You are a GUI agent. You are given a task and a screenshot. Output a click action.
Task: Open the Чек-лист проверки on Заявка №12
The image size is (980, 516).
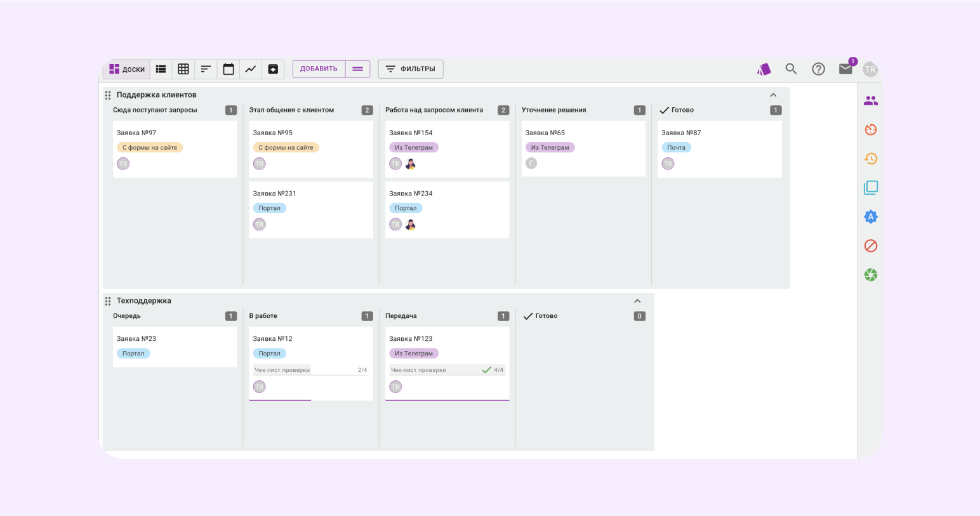(x=310, y=370)
